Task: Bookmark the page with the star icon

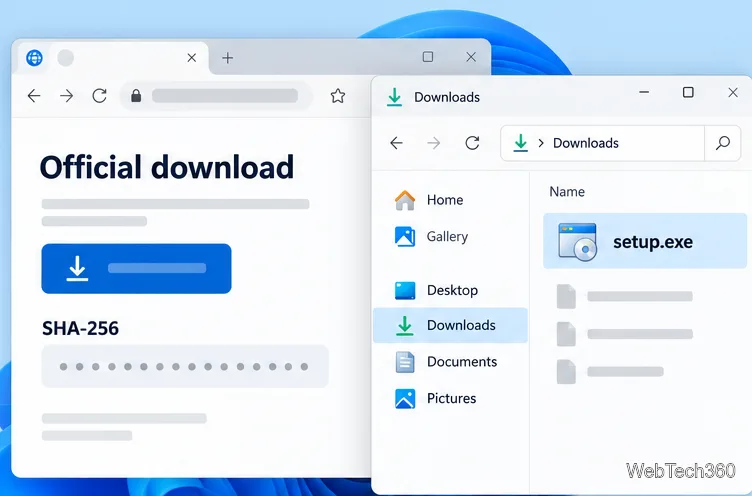Action: pyautogui.click(x=338, y=96)
